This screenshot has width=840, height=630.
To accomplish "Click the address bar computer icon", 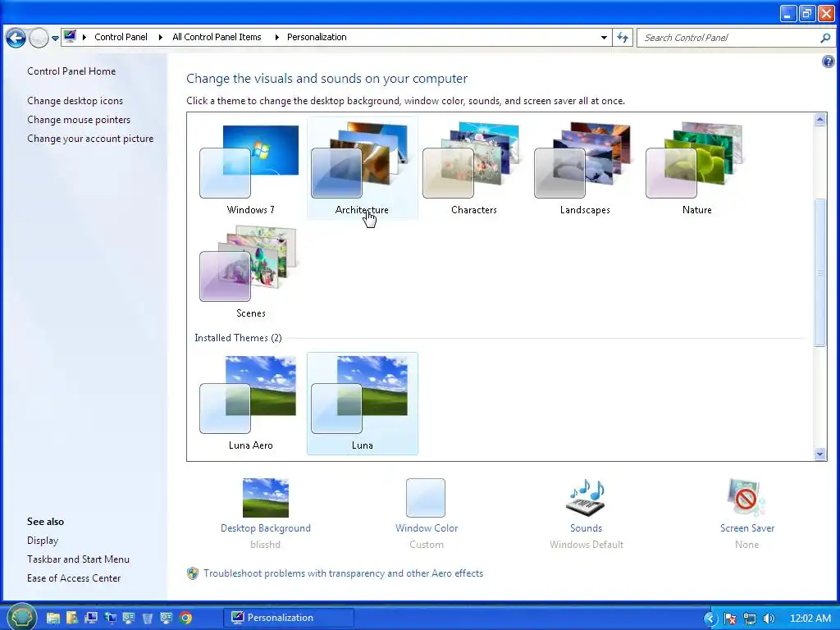I will tap(70, 37).
